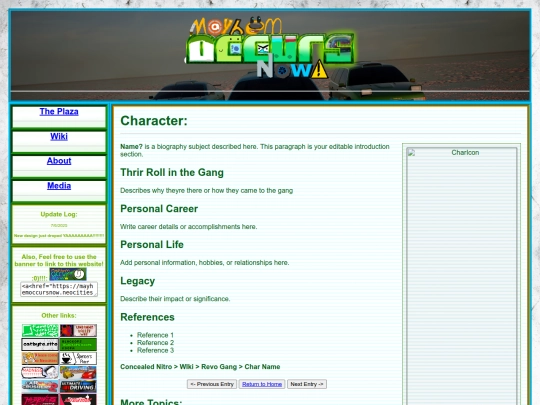The width and height of the screenshot is (540, 405).
Task: Click the 'References' heading
Action: pyautogui.click(x=147, y=317)
